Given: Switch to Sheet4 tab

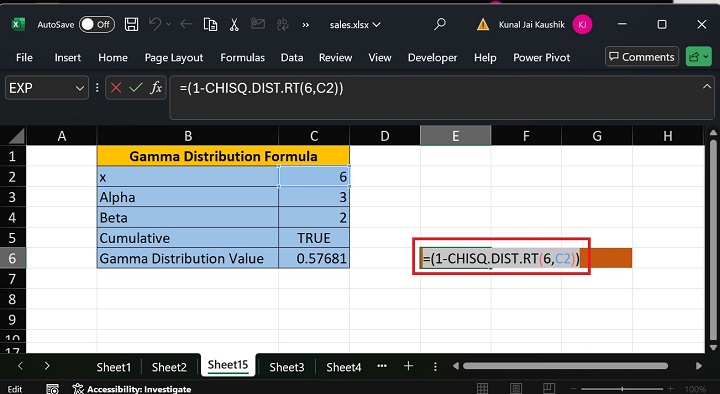Looking at the screenshot, I should 343,367.
